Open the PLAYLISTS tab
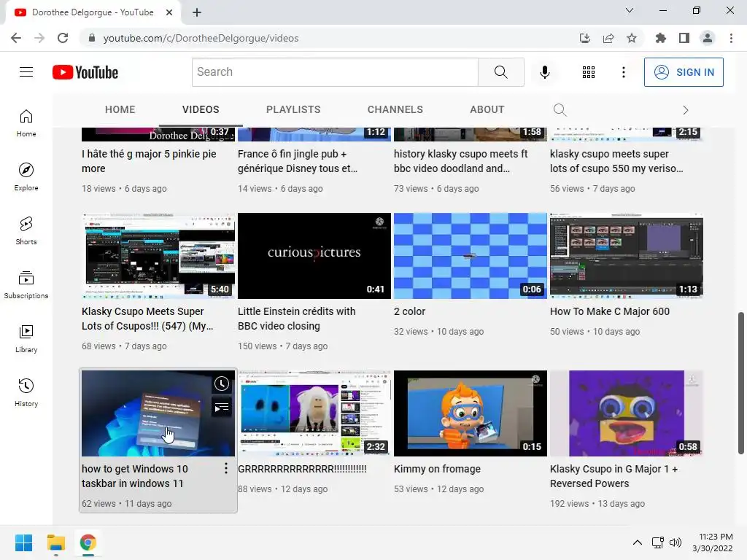747x560 pixels. pyautogui.click(x=293, y=109)
